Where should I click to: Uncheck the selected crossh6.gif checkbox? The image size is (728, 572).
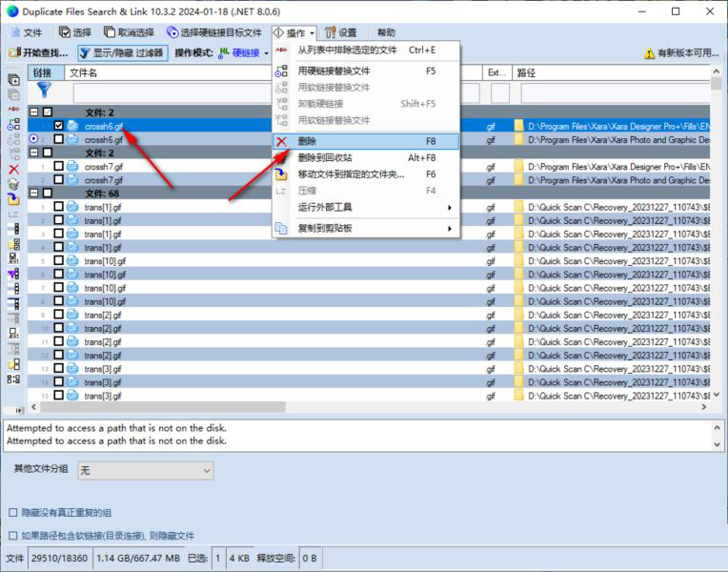[58, 126]
